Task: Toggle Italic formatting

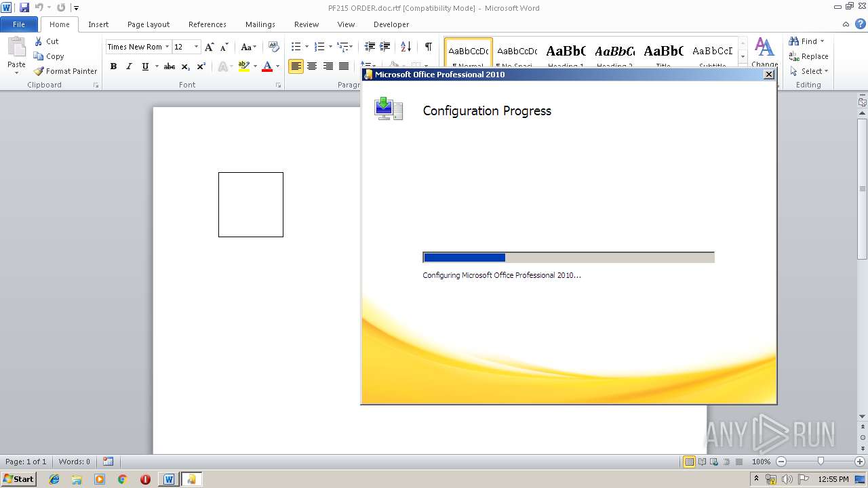Action: 129,66
